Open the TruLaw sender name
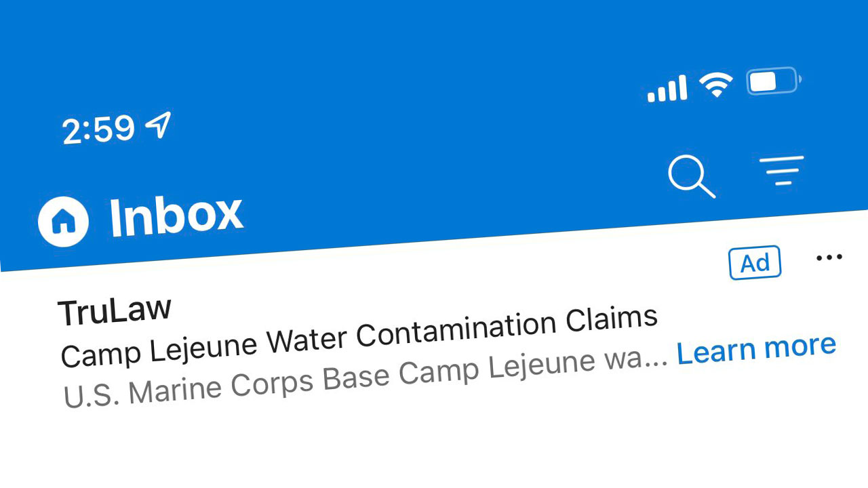The image size is (868, 488). [115, 310]
